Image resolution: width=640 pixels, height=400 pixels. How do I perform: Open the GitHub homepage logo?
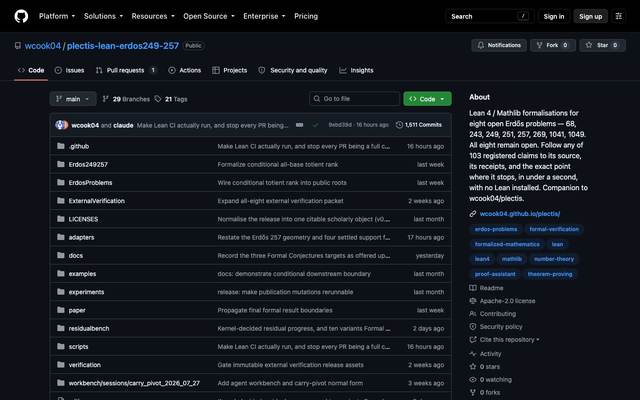(21, 16)
